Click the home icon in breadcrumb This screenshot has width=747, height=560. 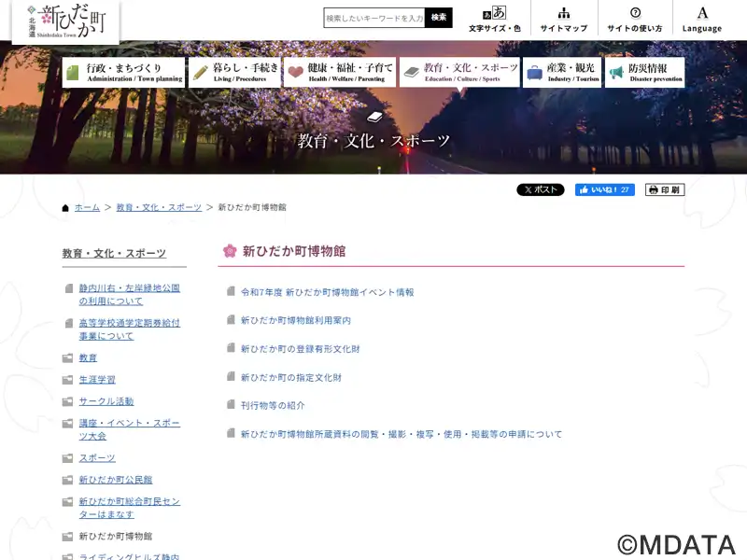[65, 207]
